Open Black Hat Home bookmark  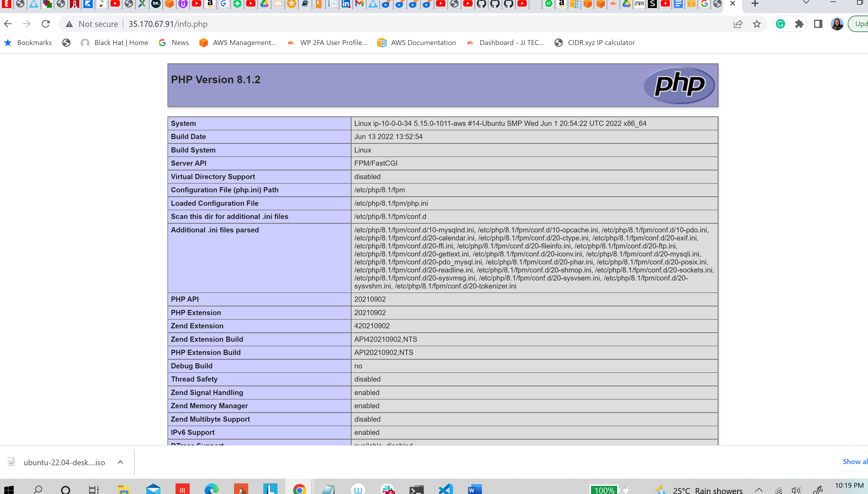[115, 42]
